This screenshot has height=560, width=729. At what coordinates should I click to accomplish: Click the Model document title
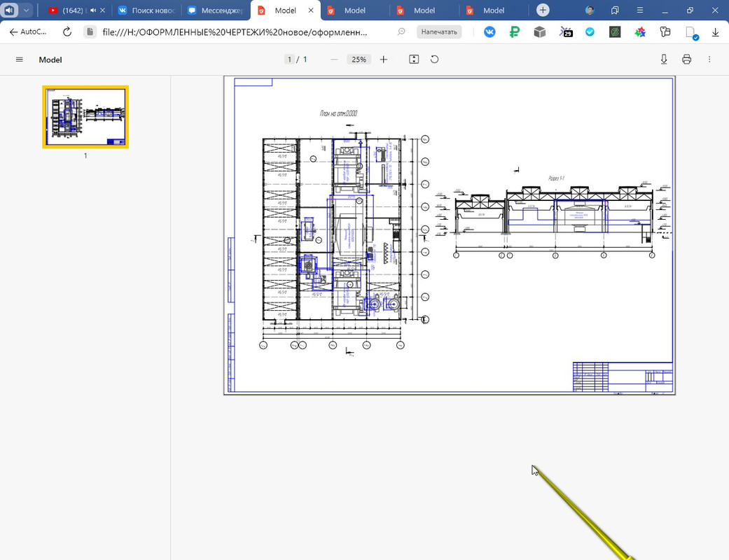click(50, 59)
